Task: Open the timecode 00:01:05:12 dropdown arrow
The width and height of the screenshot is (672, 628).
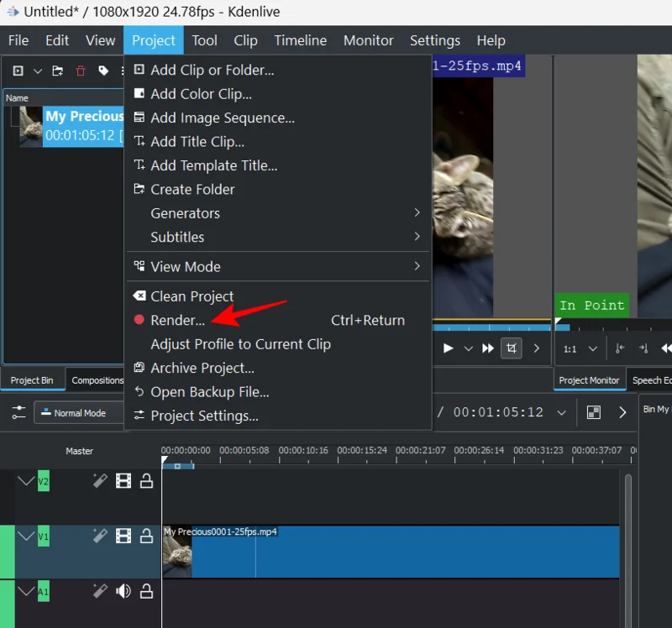Action: tap(561, 412)
